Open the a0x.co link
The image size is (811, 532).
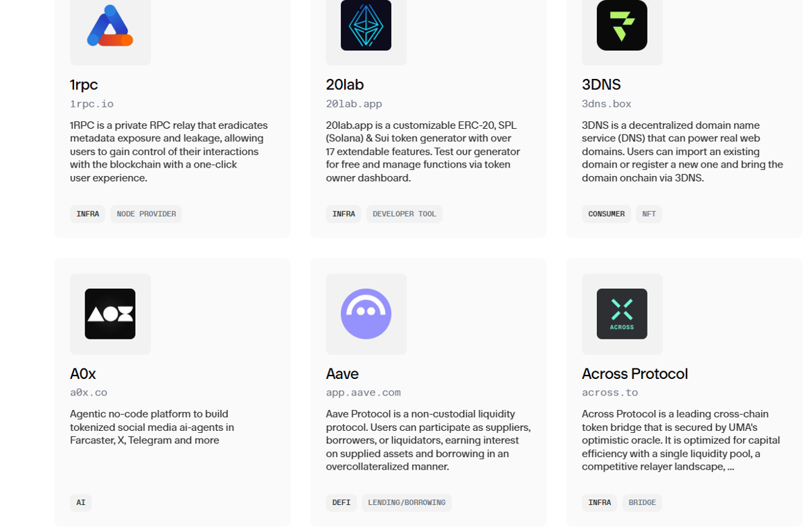click(89, 392)
